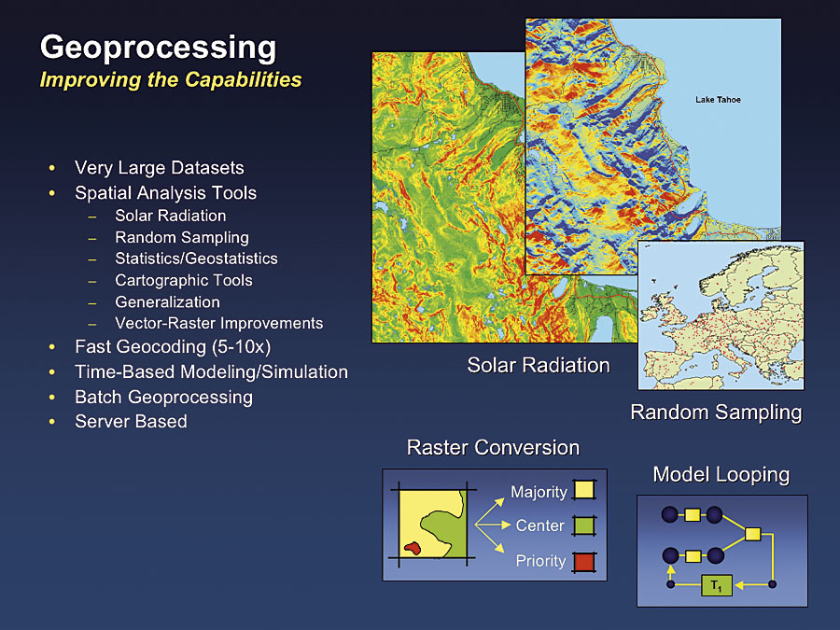Click the 'Lake Tahoe' map label

click(x=718, y=100)
